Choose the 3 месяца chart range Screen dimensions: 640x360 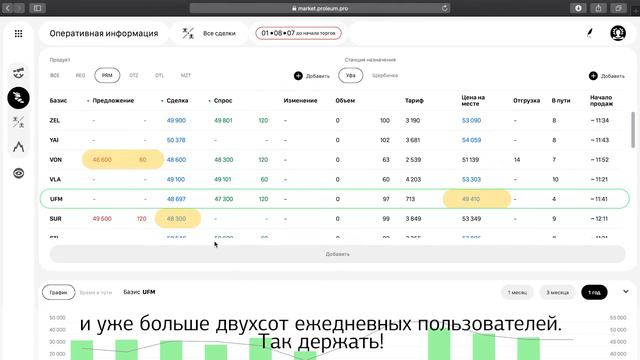click(x=558, y=292)
